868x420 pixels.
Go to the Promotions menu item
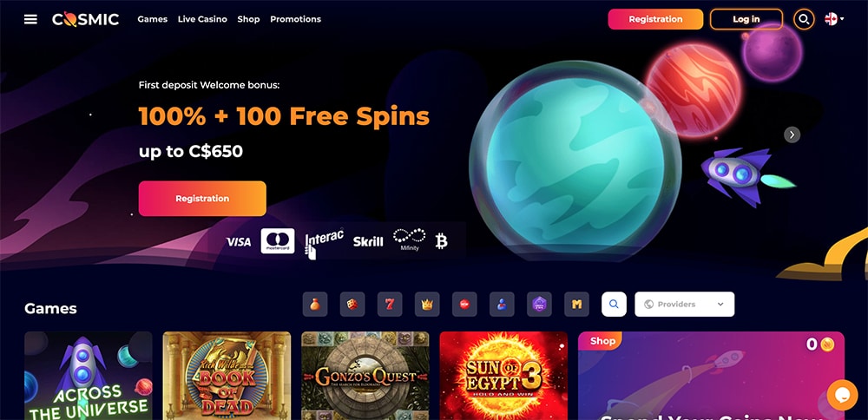(x=296, y=19)
